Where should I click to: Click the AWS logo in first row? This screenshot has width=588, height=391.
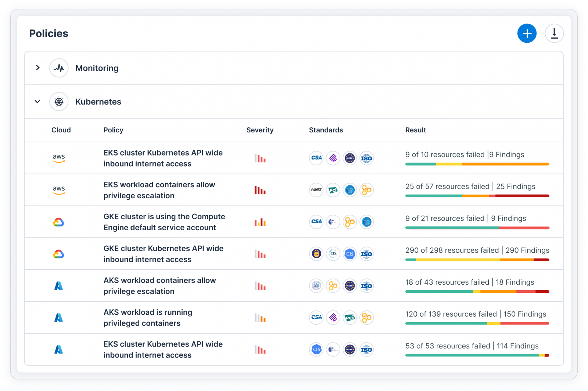point(59,158)
